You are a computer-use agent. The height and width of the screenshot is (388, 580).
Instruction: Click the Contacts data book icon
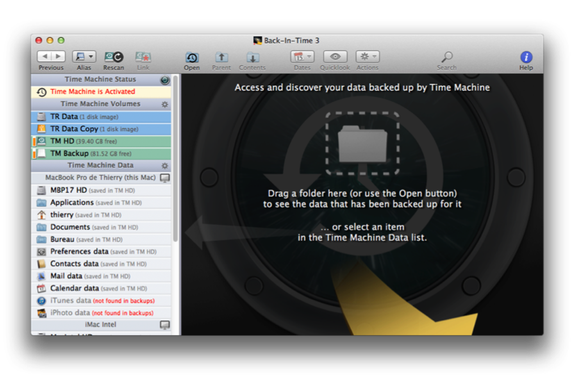[x=41, y=264]
